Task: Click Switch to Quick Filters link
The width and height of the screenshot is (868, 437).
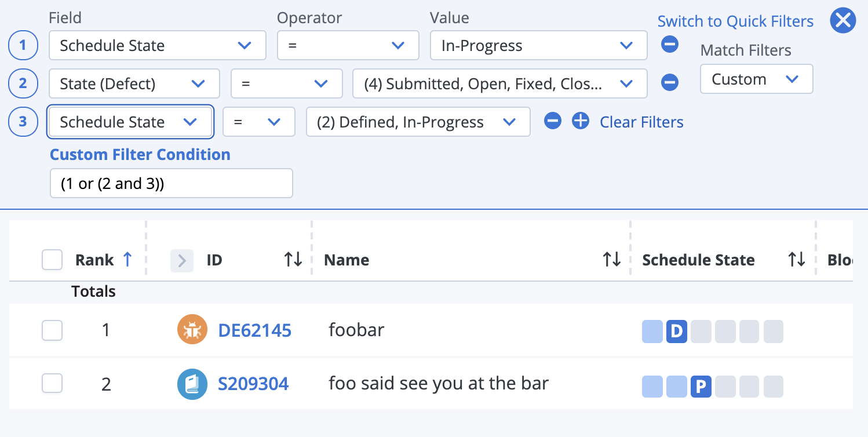Action: (x=735, y=21)
